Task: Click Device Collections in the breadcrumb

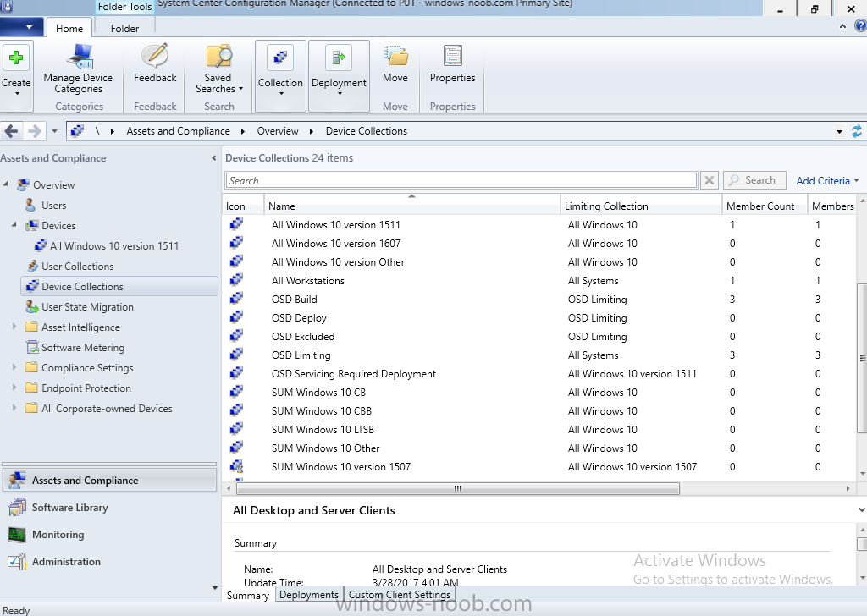Action: [x=366, y=131]
